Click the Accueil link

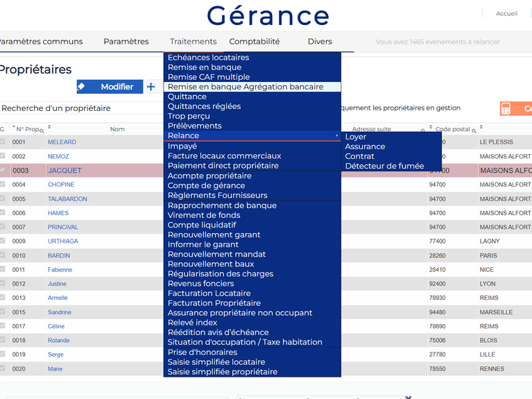(x=506, y=14)
